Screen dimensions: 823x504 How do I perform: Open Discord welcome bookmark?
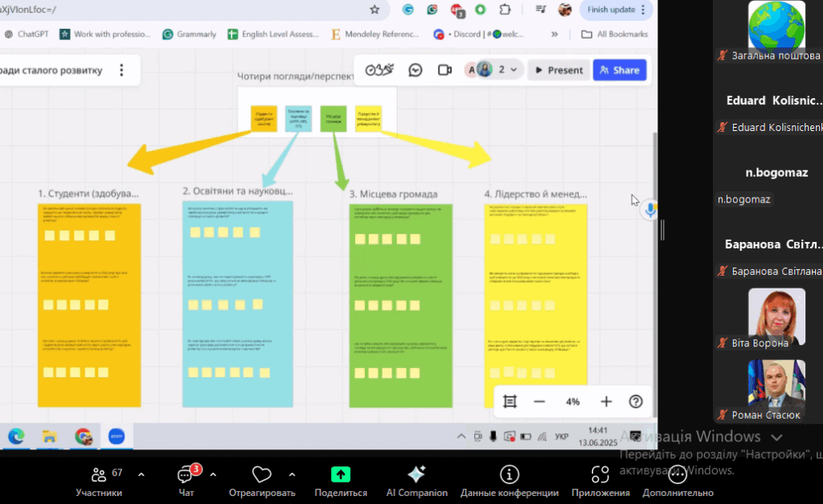coord(479,34)
